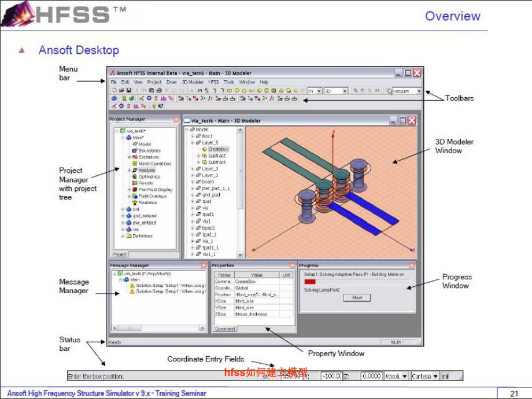Image resolution: width=532 pixels, height=399 pixels.
Task: Open the Cartesian coordinate system dropdown
Action: pos(435,376)
